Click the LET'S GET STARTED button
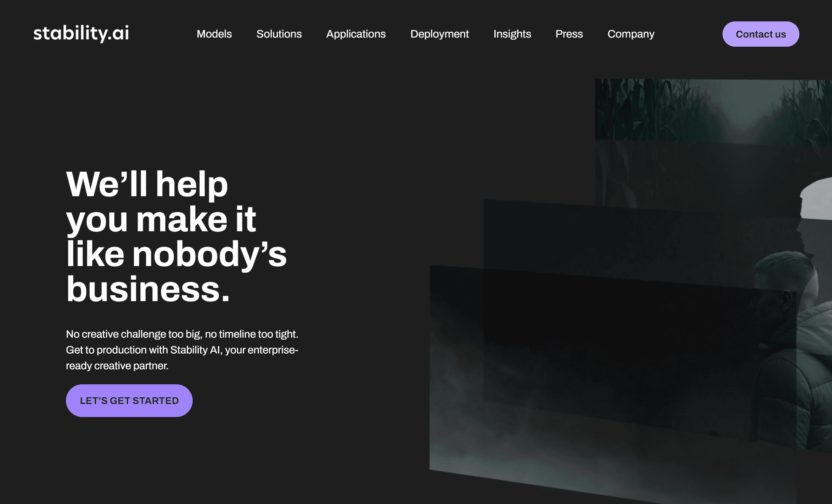Viewport: 832px width, 504px height. pyautogui.click(x=129, y=400)
